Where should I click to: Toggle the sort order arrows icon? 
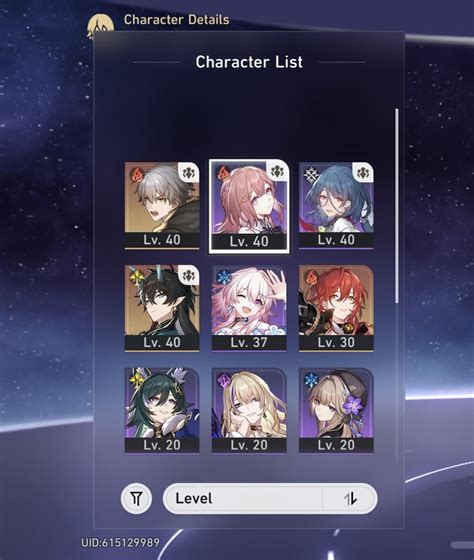[x=350, y=498]
